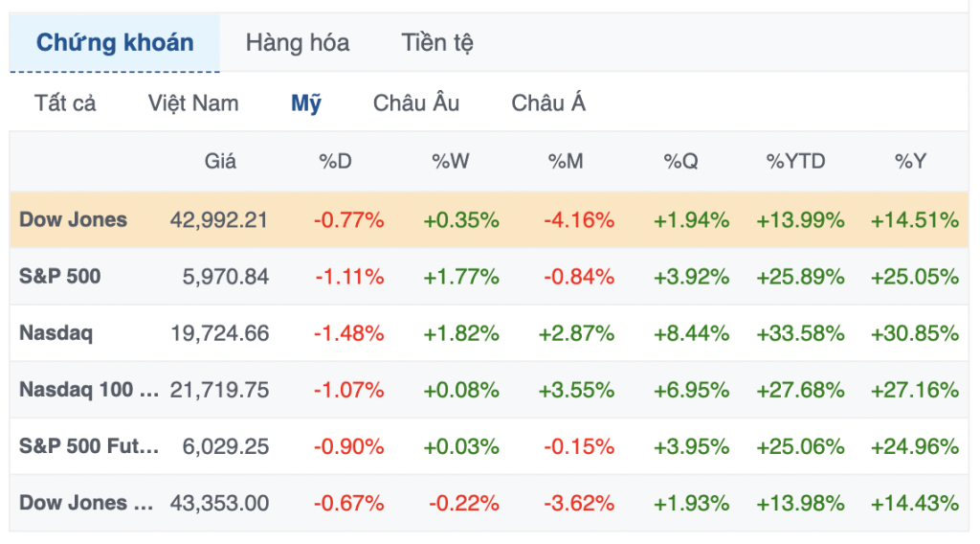Filter by Việt Nam markets

pos(193,103)
